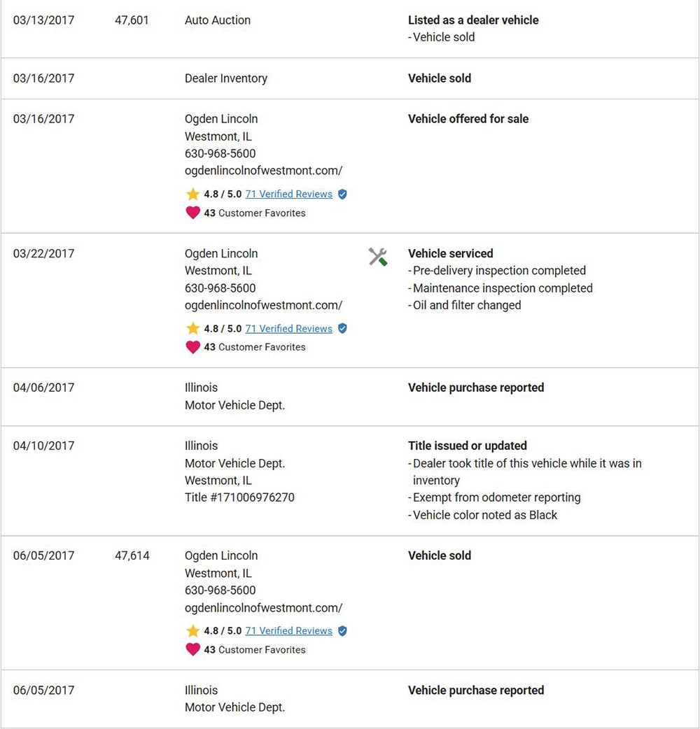Click the gold star in 06/05/2017 sold entry
Image resolution: width=700 pixels, height=729 pixels.
[x=192, y=631]
